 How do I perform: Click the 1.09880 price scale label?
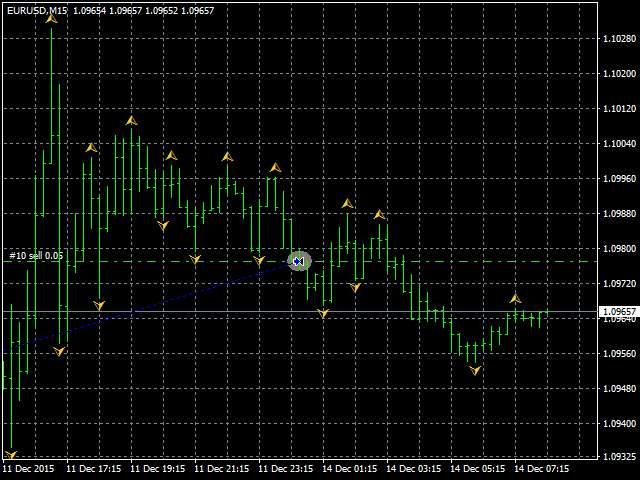(619, 213)
